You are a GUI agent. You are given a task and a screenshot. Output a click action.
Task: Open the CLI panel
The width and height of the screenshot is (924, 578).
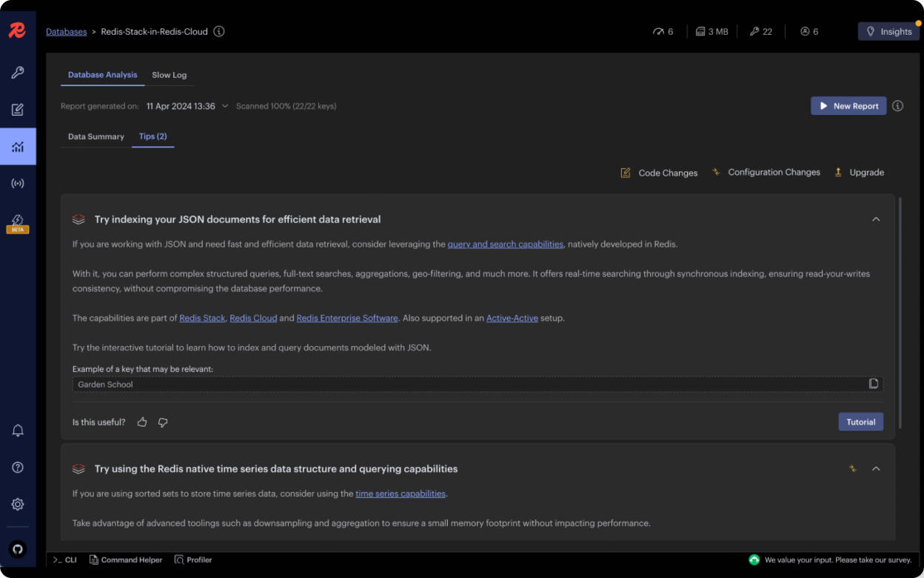click(64, 560)
